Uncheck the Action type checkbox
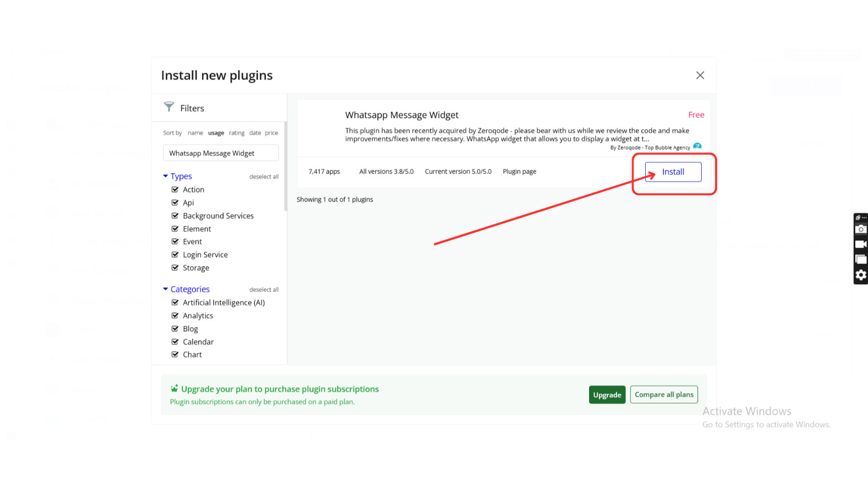The image size is (868, 489). pyautogui.click(x=175, y=189)
